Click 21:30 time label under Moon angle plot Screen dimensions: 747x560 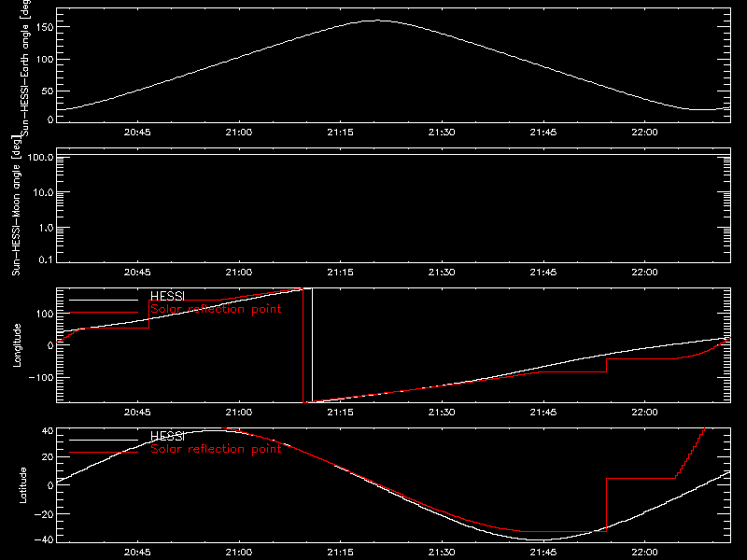(x=442, y=273)
